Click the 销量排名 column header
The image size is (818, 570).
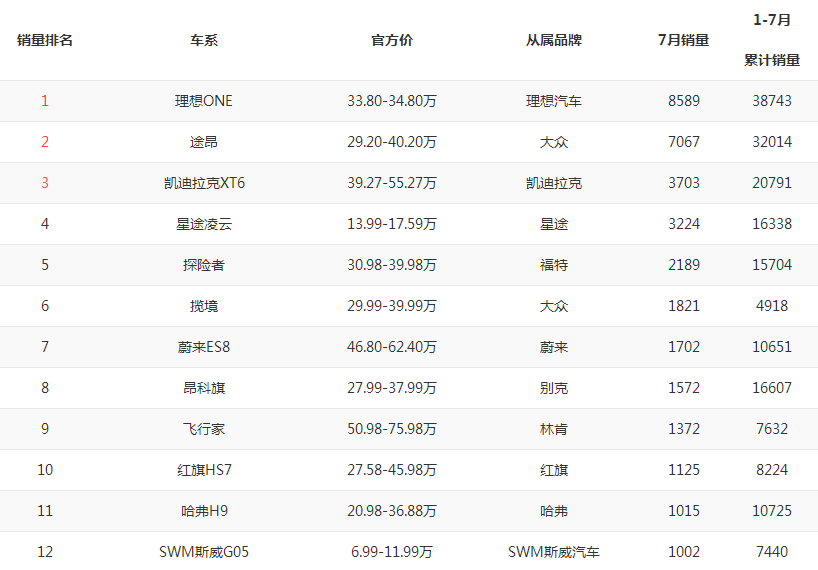45,41
